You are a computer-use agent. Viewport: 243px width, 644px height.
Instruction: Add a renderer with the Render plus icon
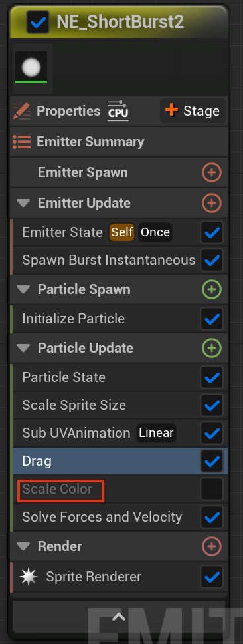[x=211, y=546]
